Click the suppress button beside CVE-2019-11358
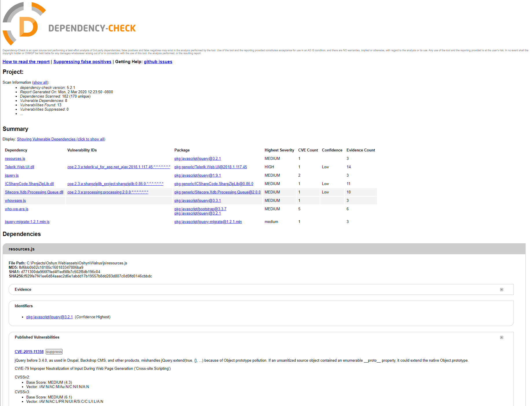The image size is (532, 406). 54,352
